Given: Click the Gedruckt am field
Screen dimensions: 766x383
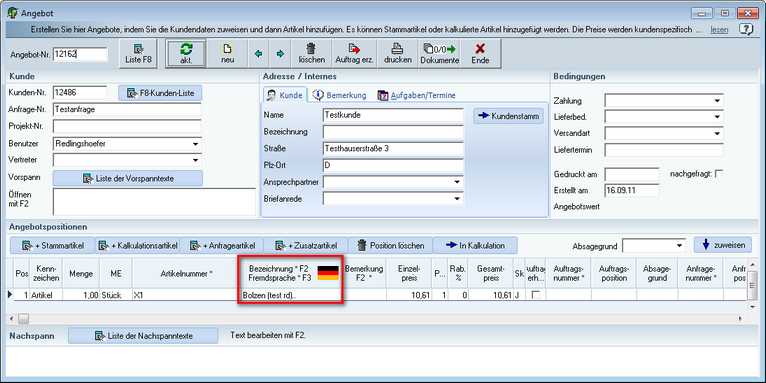Looking at the screenshot, I should 632,174.
